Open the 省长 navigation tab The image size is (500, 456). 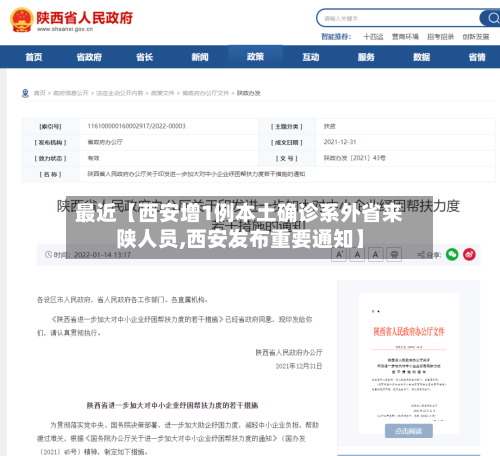(x=144, y=57)
